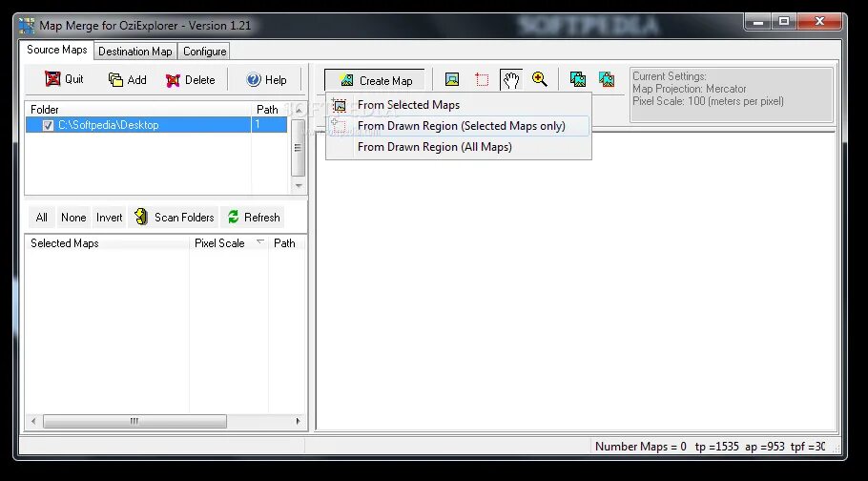This screenshot has width=868, height=481.
Task: Switch to the Destination Map tab
Action: [135, 52]
